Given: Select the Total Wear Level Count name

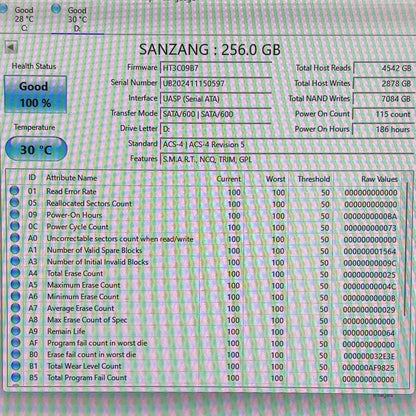Looking at the screenshot, I should click(x=84, y=366).
